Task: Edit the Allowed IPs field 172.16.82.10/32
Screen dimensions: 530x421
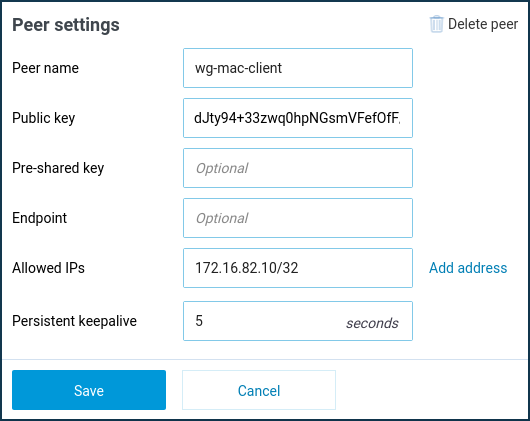Action: tap(298, 268)
